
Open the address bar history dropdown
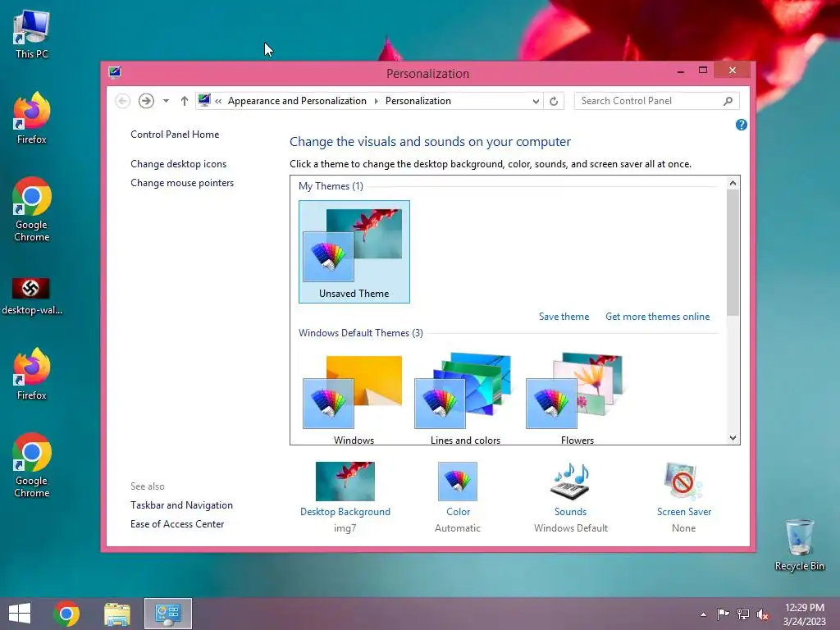(x=535, y=101)
